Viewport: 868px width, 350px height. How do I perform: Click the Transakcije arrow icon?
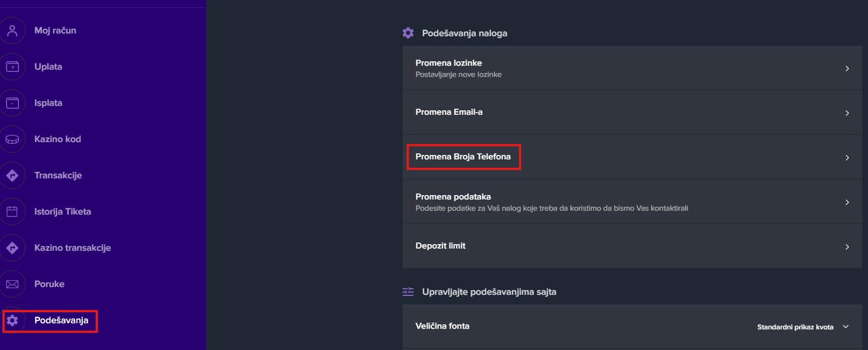pyautogui.click(x=12, y=176)
